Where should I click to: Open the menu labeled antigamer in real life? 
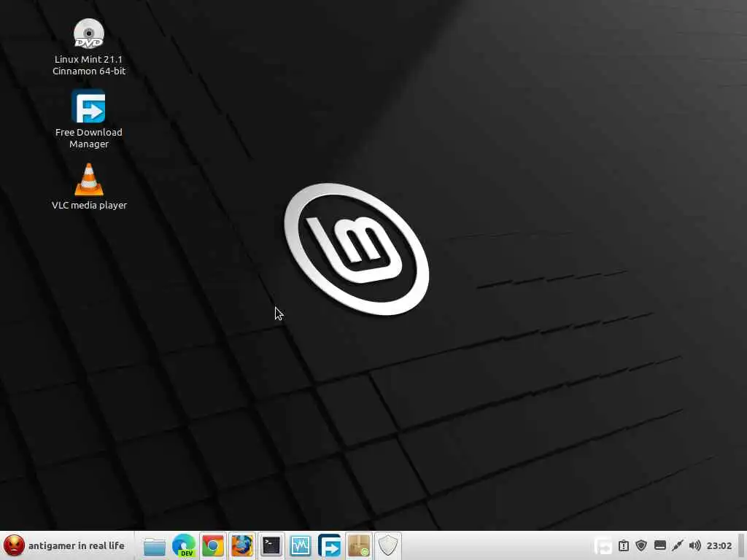(65, 545)
